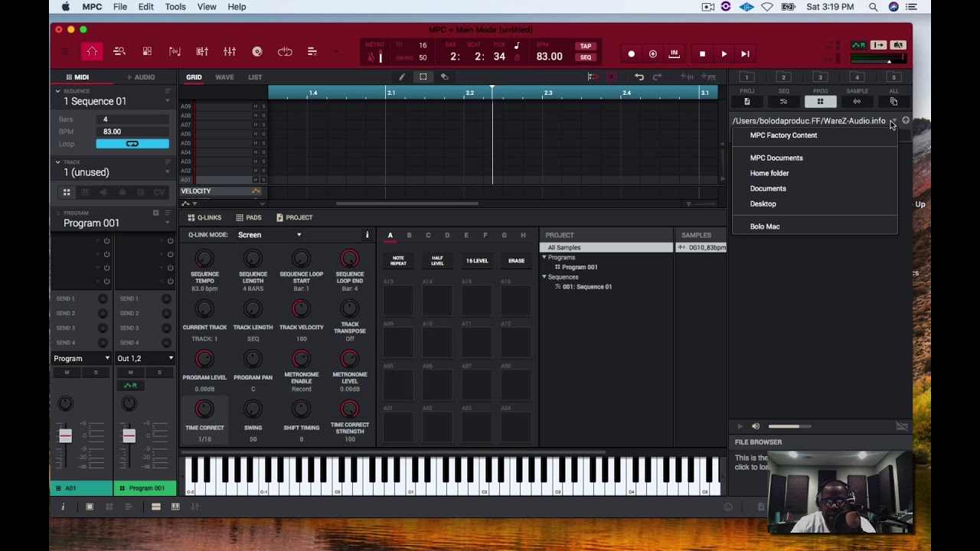
Task: Open the Q-Link info button
Action: [x=367, y=235]
